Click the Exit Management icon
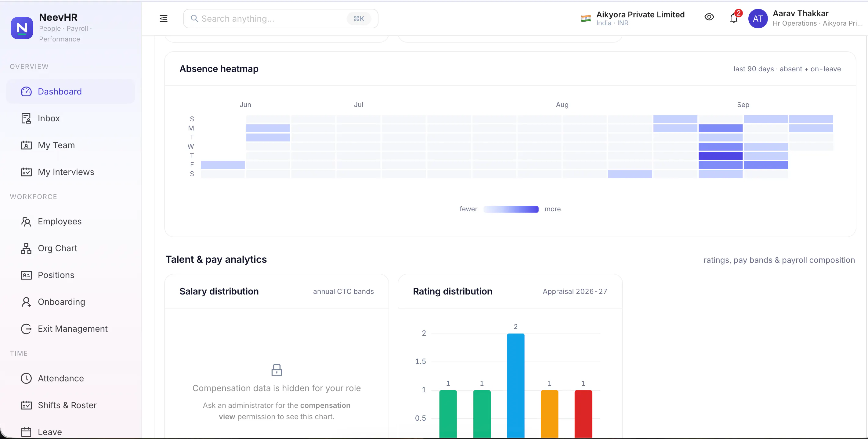The image size is (868, 439). [26, 329]
